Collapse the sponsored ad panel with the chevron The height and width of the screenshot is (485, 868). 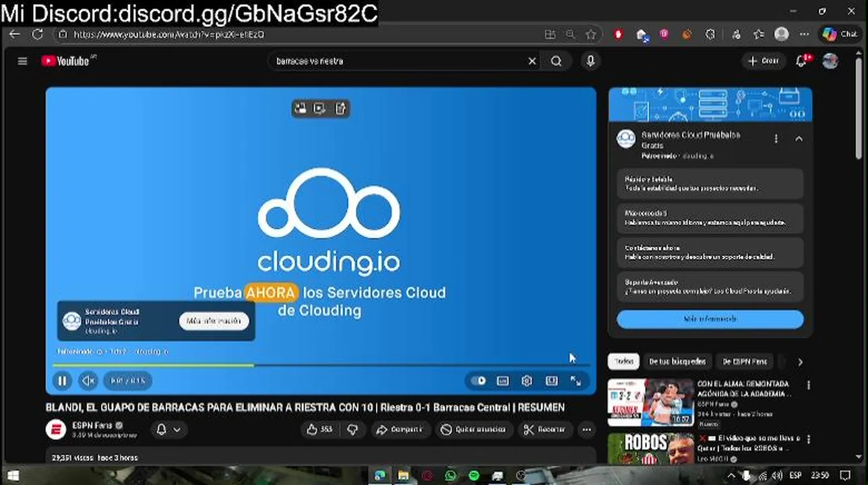(x=799, y=139)
